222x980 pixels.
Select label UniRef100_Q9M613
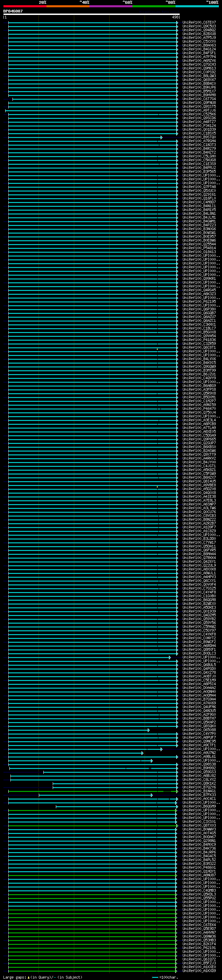[x=199, y=68]
